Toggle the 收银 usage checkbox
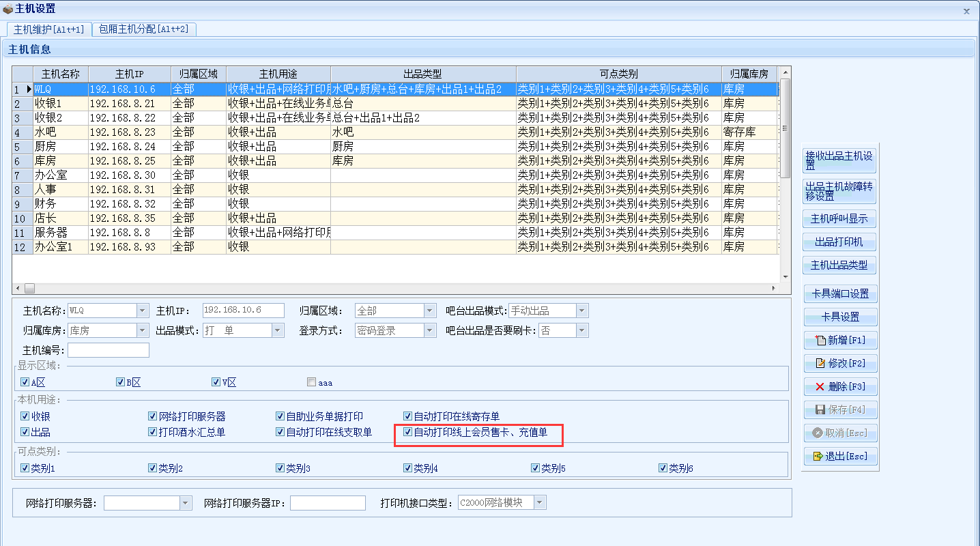This screenshot has width=980, height=546. [x=25, y=416]
